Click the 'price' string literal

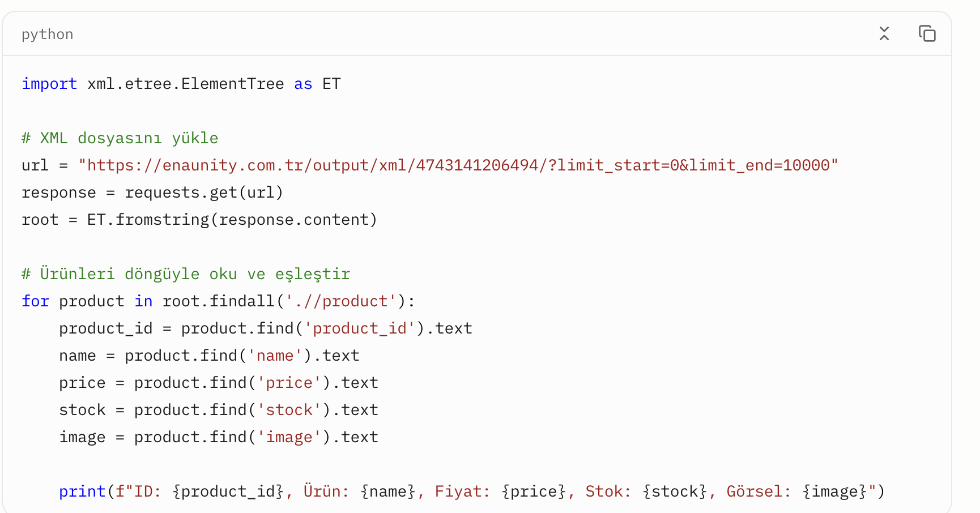tap(289, 383)
